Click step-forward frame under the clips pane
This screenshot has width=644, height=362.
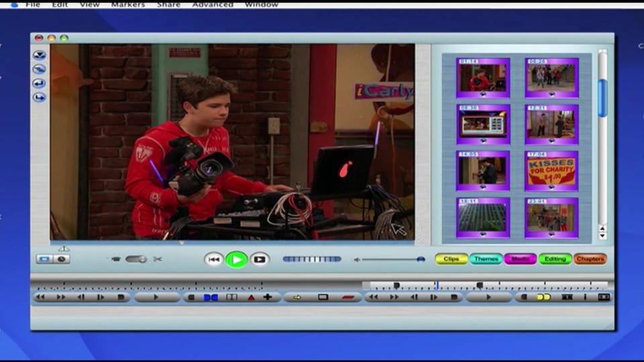pos(434,297)
